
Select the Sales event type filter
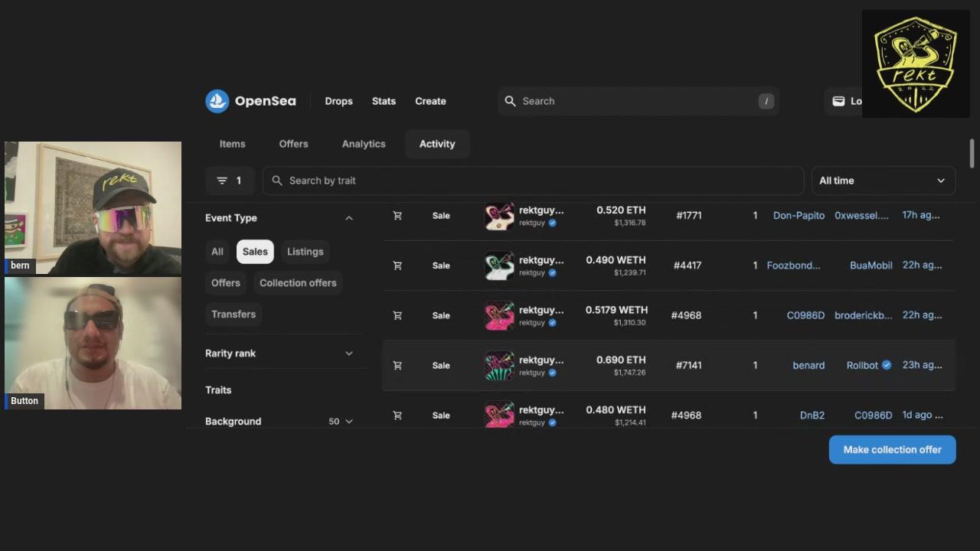click(x=255, y=252)
